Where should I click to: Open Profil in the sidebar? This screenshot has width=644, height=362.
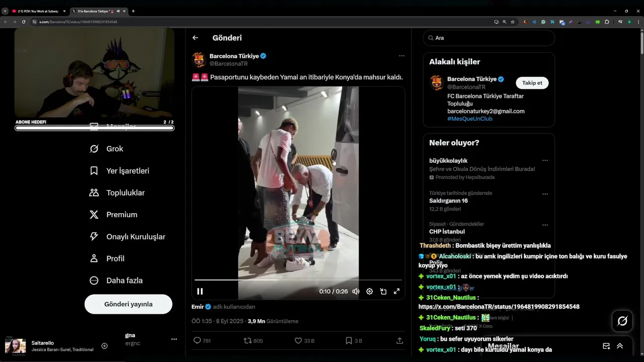(107, 258)
